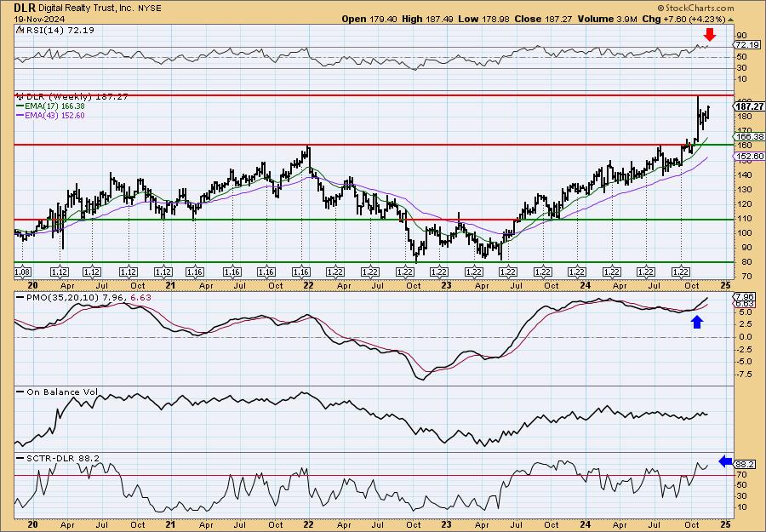The image size is (766, 532).
Task: Click the 72.19 RSI value tag on right axis
Action: coord(747,44)
